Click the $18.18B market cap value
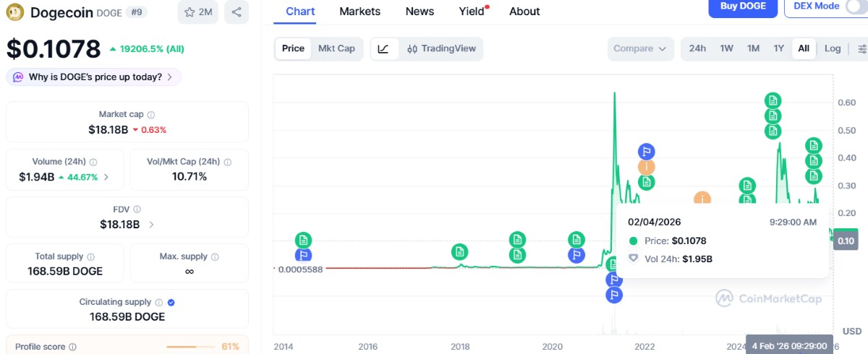This screenshot has width=868, height=354. click(x=107, y=130)
